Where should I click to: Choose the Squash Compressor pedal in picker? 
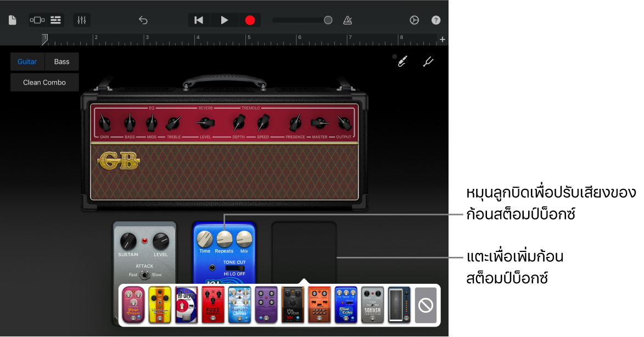(x=373, y=305)
